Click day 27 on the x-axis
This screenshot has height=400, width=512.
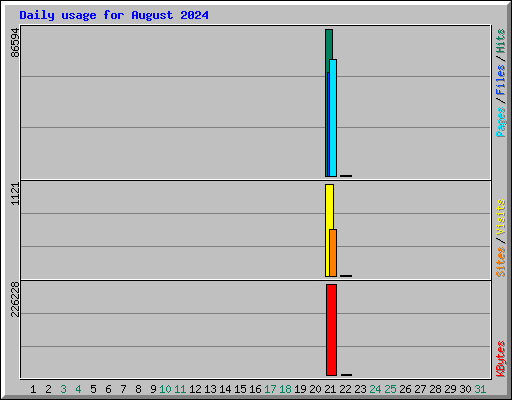pyautogui.click(x=420, y=389)
